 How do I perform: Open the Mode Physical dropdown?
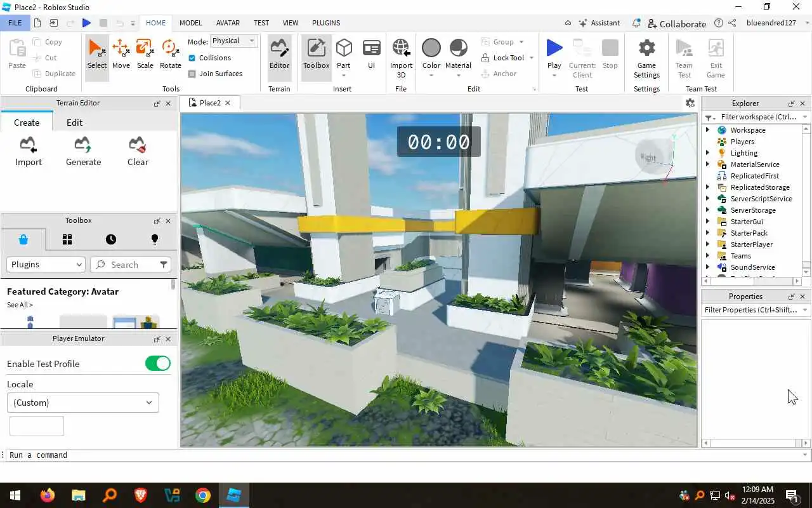click(x=233, y=41)
